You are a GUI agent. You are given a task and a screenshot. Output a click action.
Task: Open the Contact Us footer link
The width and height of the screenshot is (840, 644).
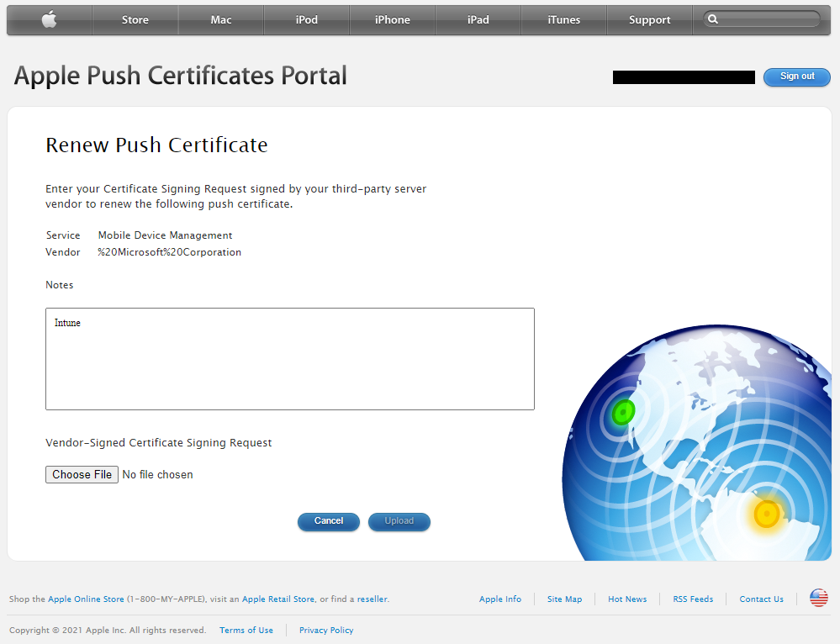click(761, 599)
